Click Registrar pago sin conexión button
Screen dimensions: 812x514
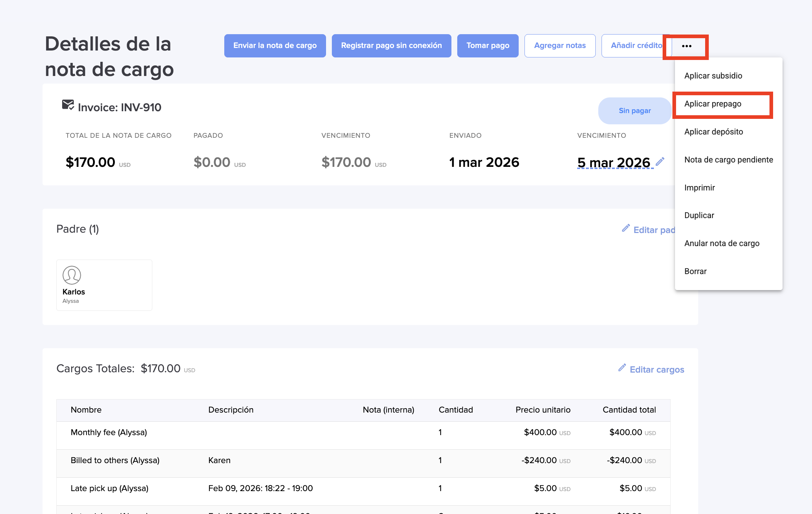[391, 46]
